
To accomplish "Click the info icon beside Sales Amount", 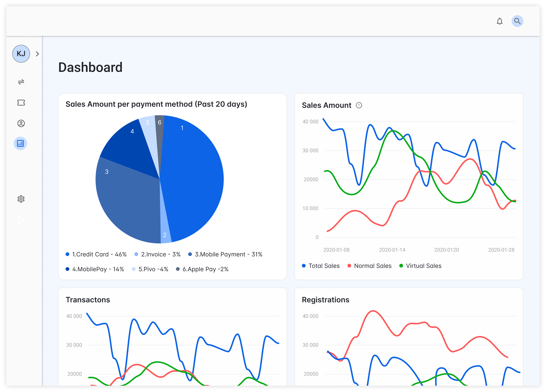I will (359, 105).
